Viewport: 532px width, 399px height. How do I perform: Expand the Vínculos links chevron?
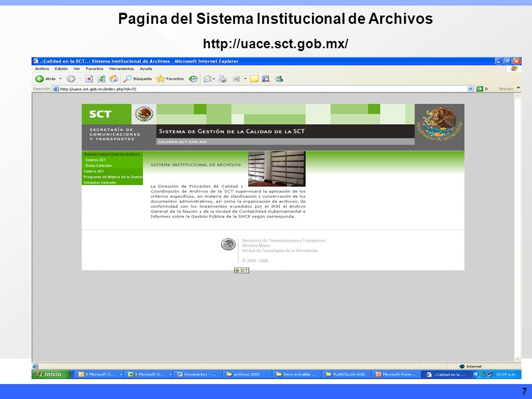tap(518, 88)
